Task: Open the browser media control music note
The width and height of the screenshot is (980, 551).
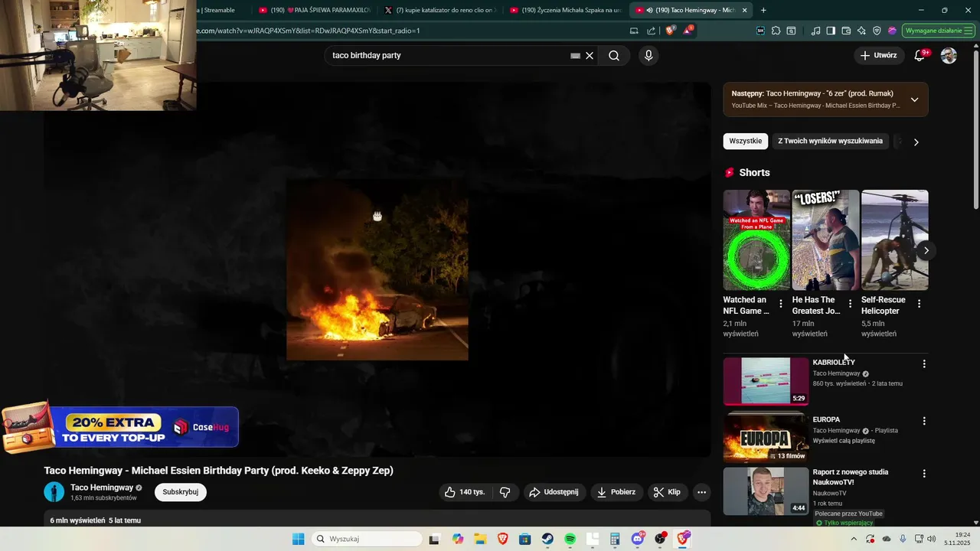Action: tap(815, 31)
